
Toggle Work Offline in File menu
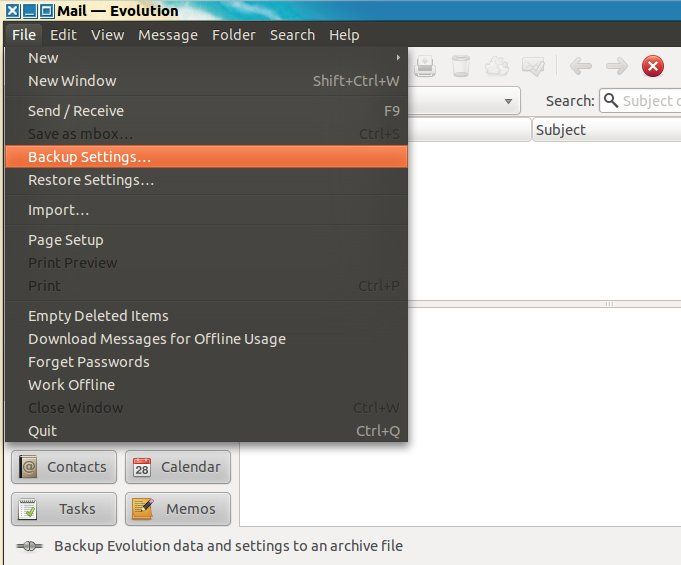tap(71, 385)
